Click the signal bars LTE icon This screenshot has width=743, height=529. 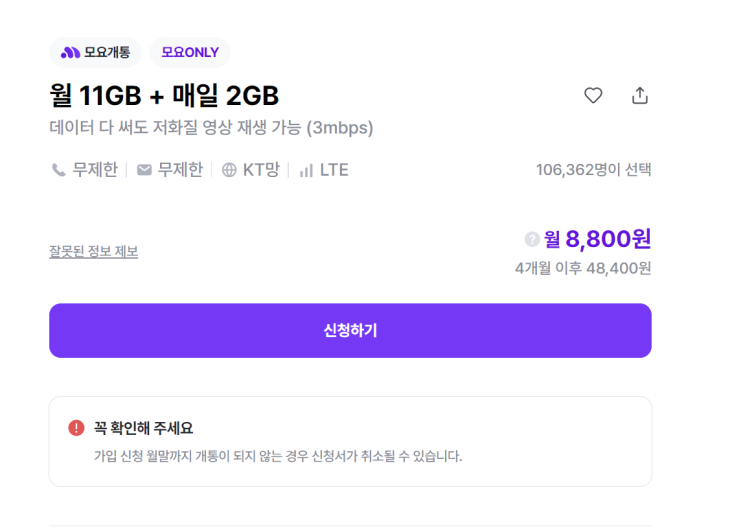tap(306, 170)
